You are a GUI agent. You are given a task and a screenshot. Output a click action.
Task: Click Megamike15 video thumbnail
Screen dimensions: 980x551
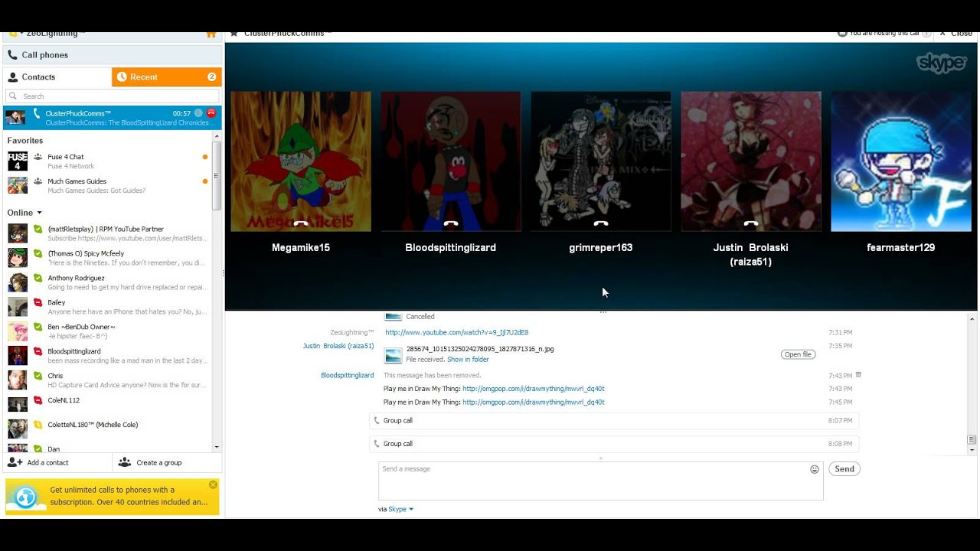[301, 161]
